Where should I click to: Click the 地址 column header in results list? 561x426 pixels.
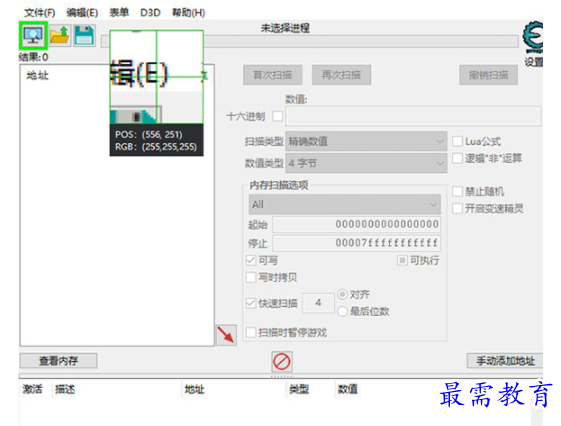pos(37,75)
